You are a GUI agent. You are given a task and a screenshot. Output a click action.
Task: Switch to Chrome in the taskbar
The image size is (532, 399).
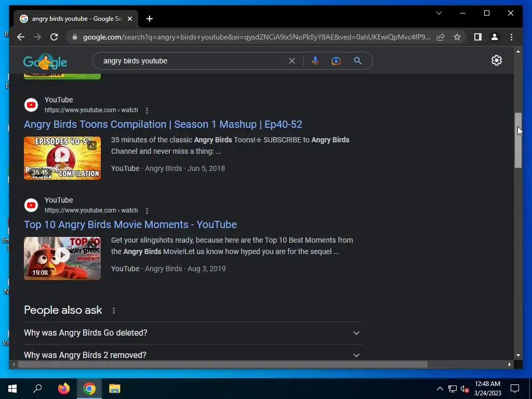point(89,389)
